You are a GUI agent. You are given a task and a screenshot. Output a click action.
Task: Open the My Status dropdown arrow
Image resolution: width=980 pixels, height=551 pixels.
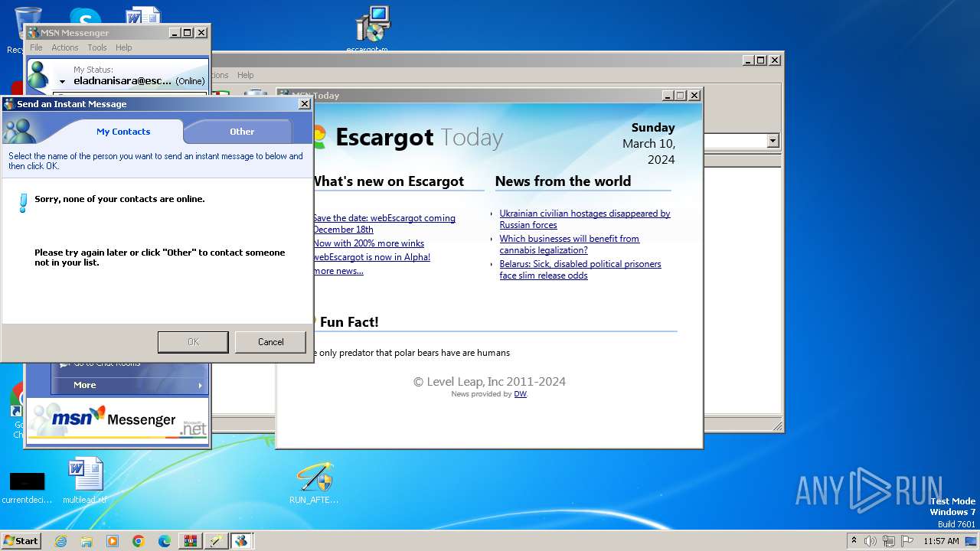(x=63, y=81)
